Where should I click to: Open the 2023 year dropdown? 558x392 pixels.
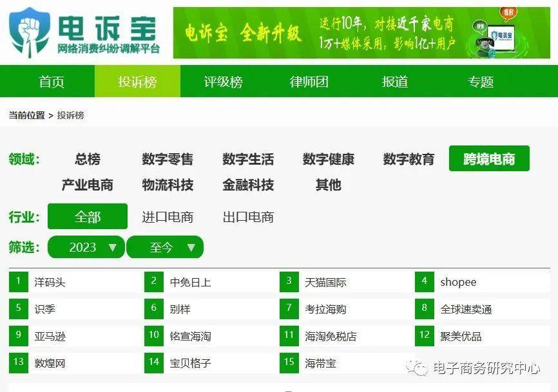tap(86, 247)
